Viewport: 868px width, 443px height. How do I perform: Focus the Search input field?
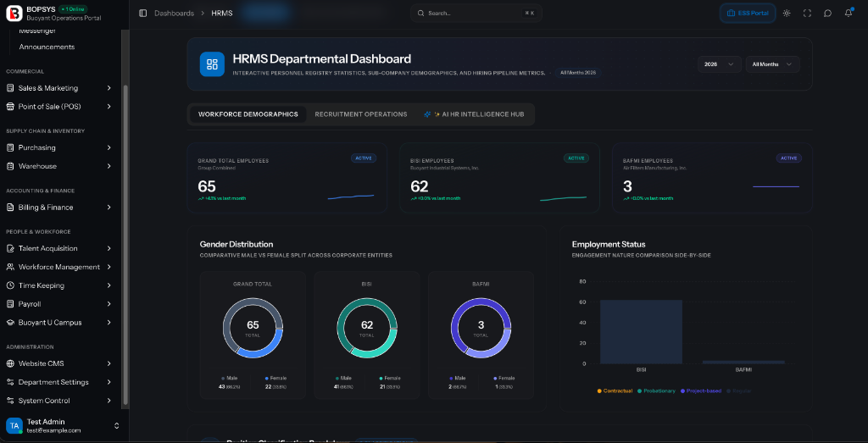[x=476, y=14]
